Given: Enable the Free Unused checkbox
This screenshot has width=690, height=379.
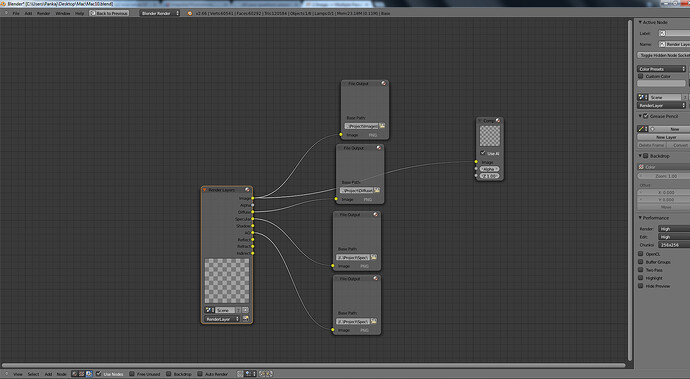Looking at the screenshot, I should point(132,374).
